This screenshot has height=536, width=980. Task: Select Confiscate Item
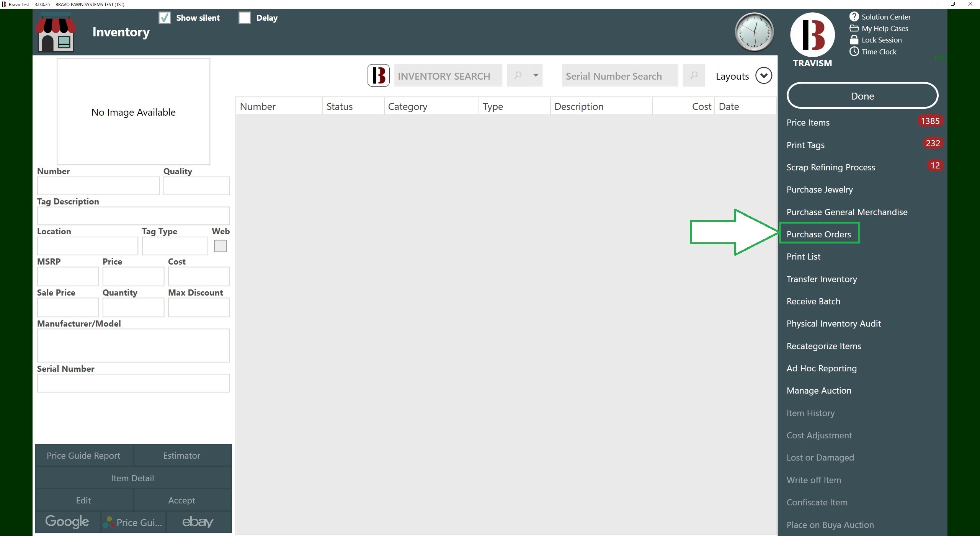click(817, 502)
